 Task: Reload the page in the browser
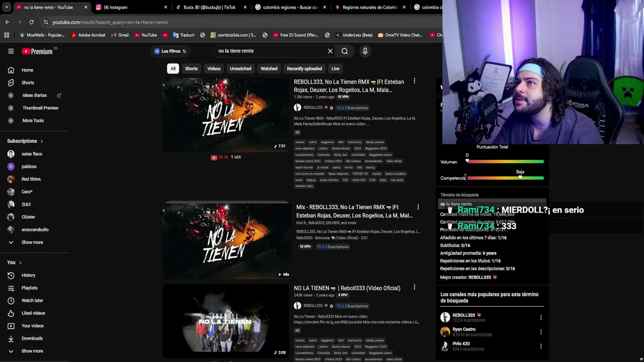tap(31, 22)
